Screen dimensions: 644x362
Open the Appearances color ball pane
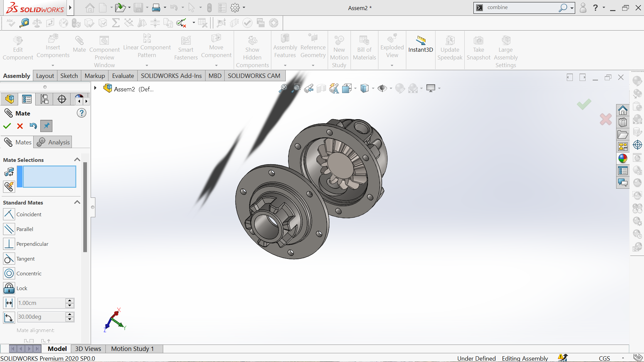point(623,159)
